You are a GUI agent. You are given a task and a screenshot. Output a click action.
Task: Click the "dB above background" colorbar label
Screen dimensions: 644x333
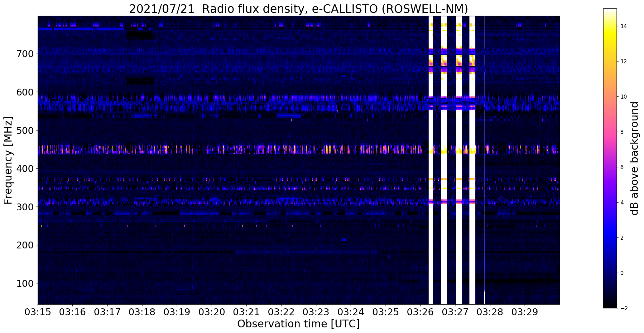pos(635,158)
